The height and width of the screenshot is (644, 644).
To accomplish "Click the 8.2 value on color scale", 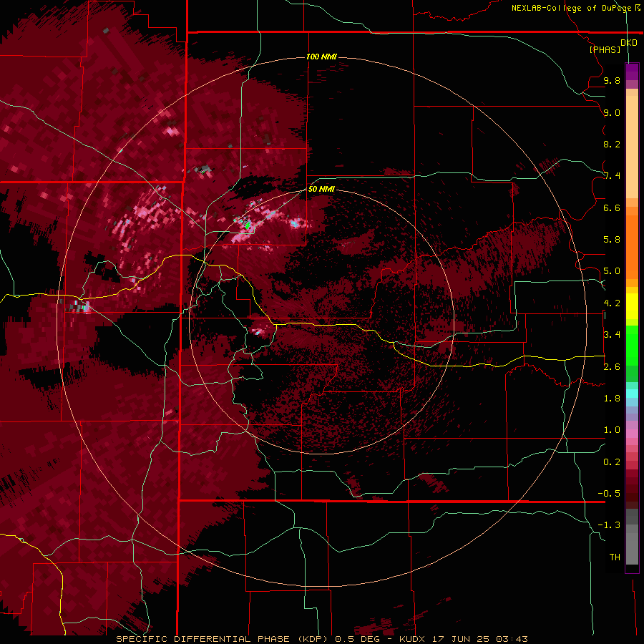I will [x=612, y=144].
